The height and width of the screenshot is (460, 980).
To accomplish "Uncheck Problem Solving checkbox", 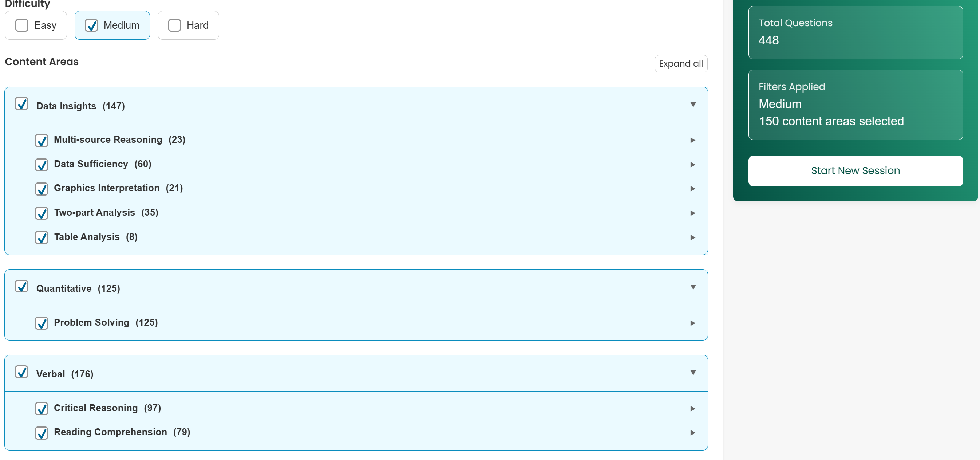I will [42, 323].
